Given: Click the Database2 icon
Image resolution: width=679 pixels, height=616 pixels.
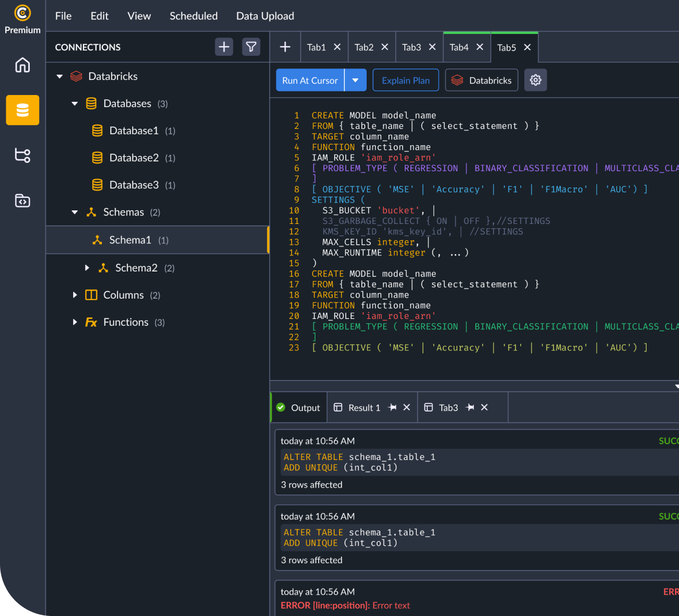Looking at the screenshot, I should [x=97, y=158].
